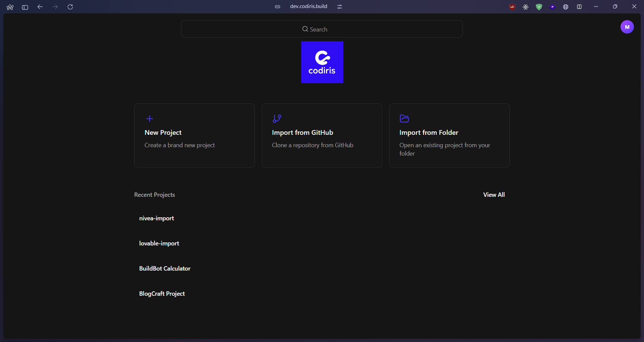The width and height of the screenshot is (644, 342).
Task: Go back using the back arrow
Action: click(x=40, y=7)
